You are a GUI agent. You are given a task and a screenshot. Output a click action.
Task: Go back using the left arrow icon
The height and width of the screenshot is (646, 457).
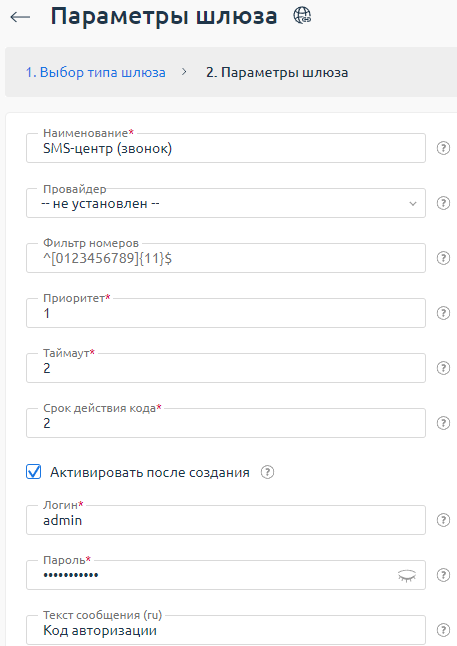[x=20, y=17]
